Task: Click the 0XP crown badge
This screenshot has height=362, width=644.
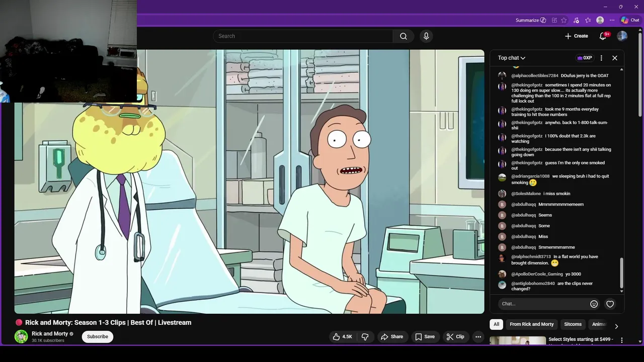Action: 584,58
